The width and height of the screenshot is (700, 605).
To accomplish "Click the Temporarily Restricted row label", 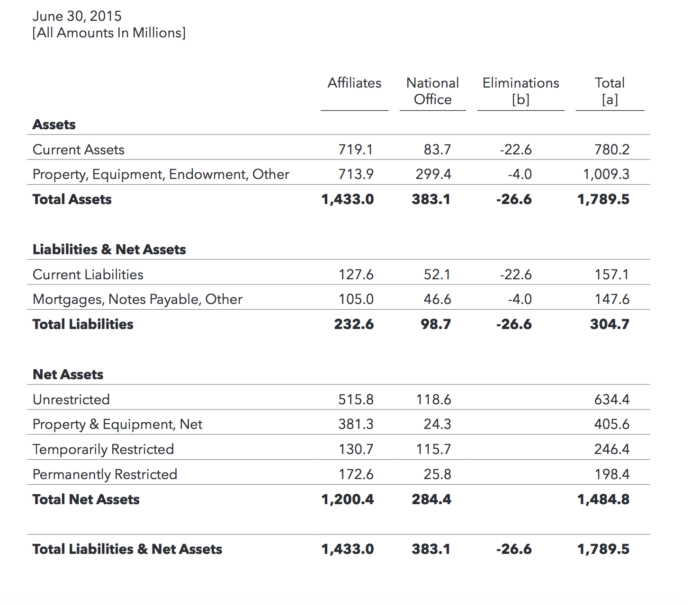I will (x=103, y=449).
